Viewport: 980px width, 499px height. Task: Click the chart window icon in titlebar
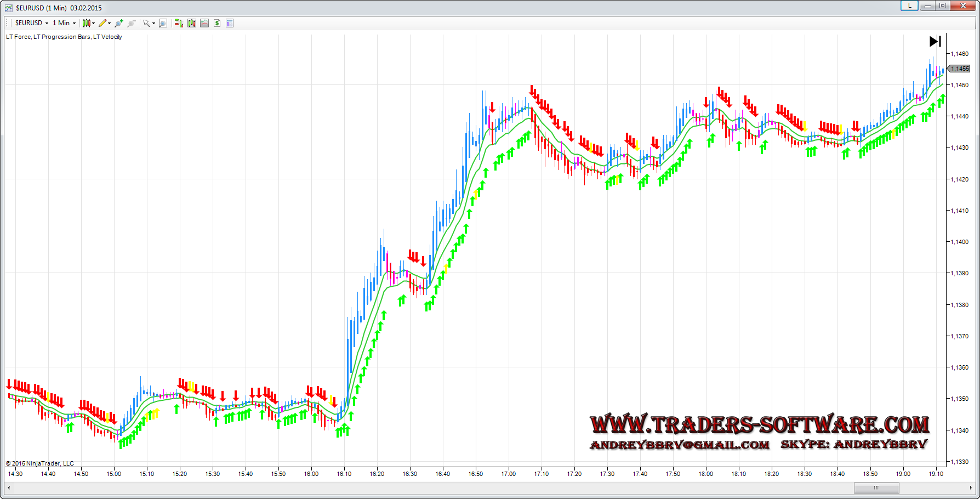[x=9, y=8]
